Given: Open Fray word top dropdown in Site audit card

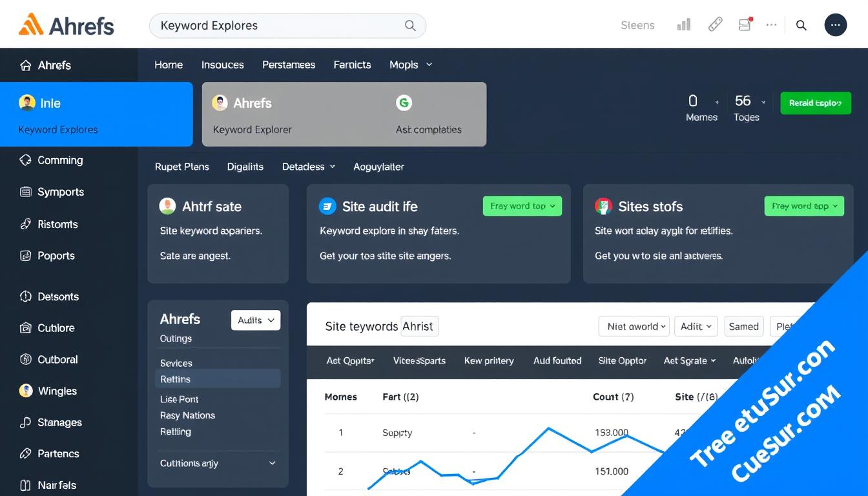Looking at the screenshot, I should point(522,206).
